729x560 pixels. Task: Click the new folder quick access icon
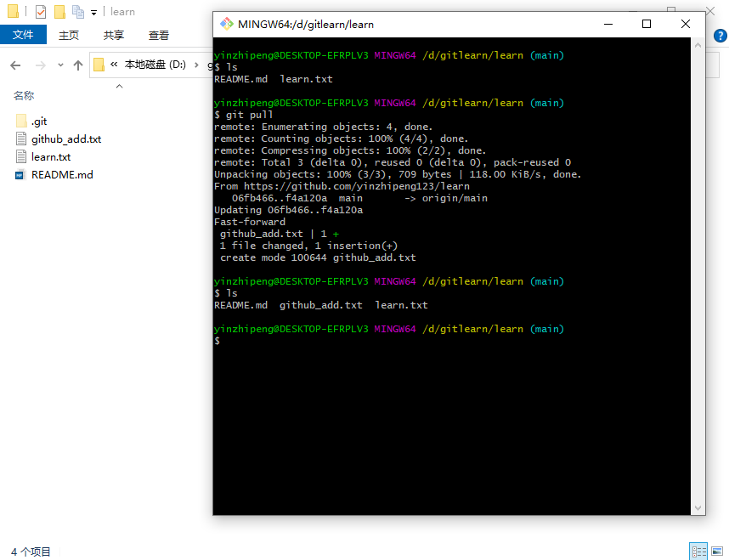(x=59, y=12)
